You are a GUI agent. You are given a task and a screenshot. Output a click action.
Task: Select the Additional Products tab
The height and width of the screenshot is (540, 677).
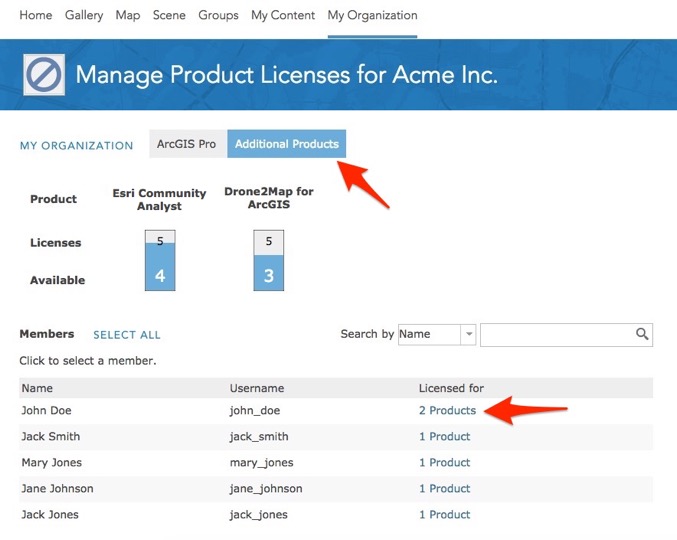point(287,144)
